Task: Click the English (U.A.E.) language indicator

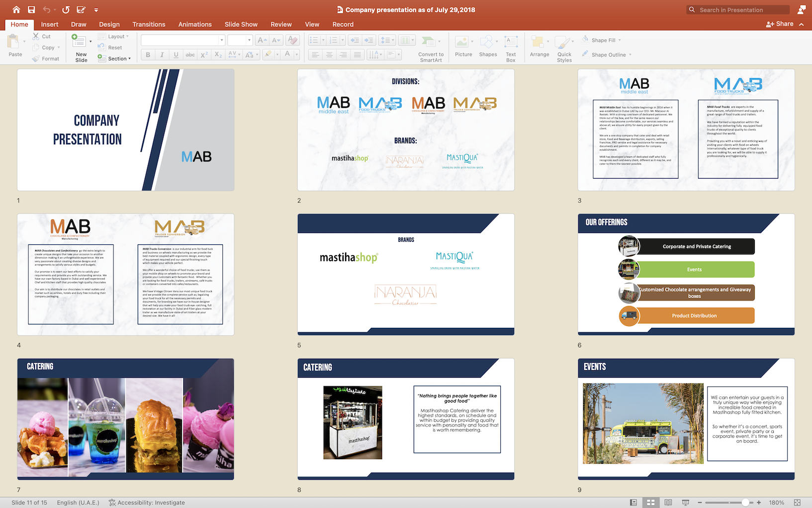Action: coord(78,503)
